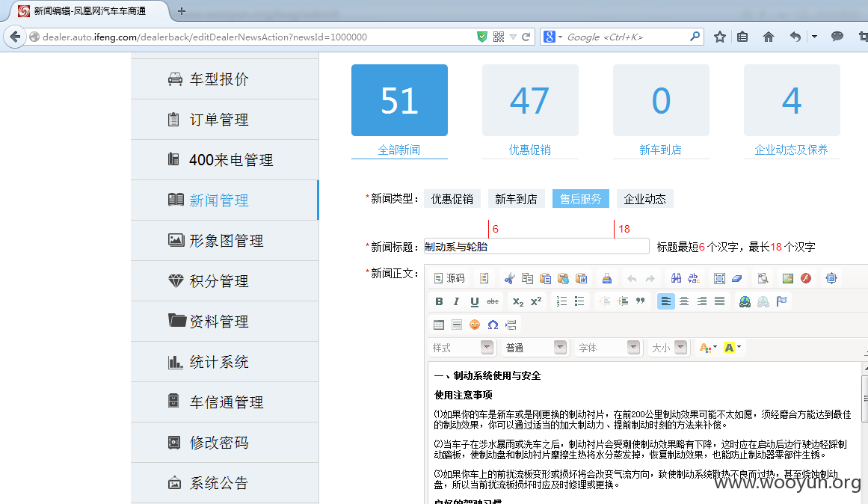Select the 售后服务 news type
This screenshot has width=868, height=504.
(581, 199)
